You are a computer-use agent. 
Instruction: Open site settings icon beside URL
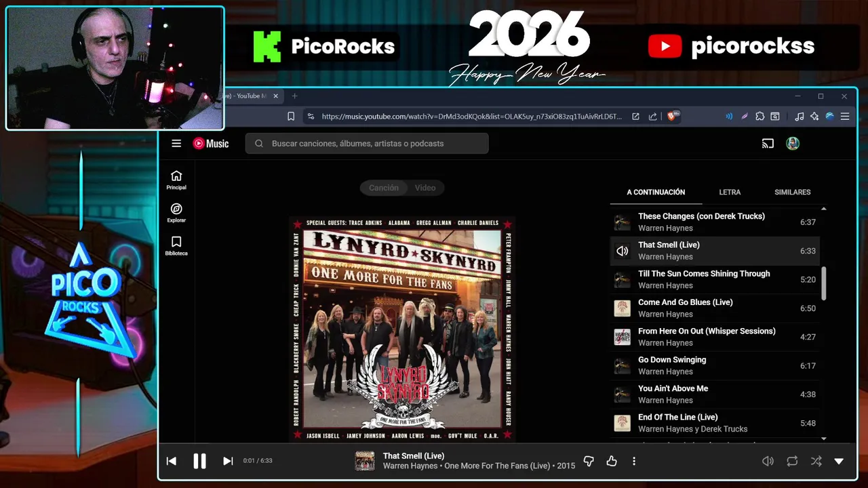click(311, 117)
